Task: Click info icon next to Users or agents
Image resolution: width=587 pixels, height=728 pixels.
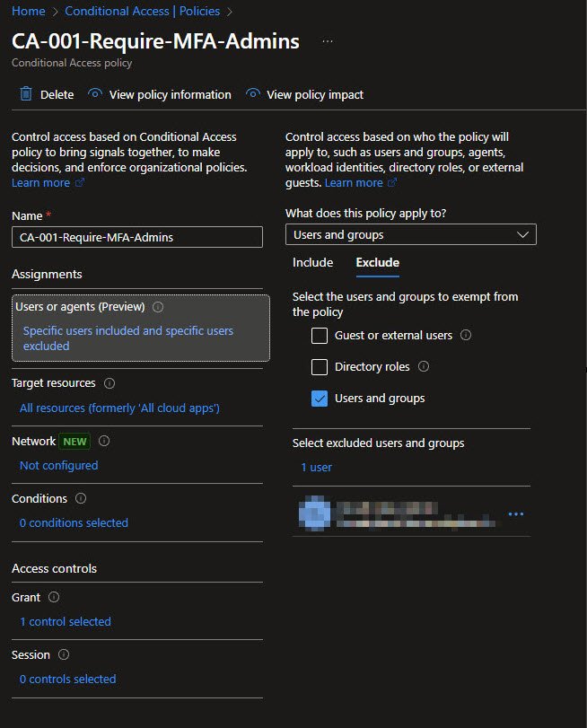Action: click(158, 307)
